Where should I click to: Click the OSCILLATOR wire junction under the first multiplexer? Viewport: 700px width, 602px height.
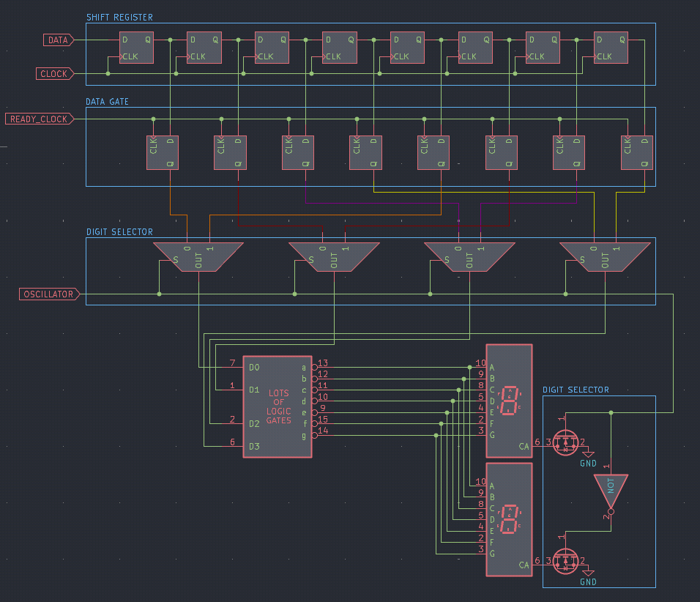pos(160,294)
